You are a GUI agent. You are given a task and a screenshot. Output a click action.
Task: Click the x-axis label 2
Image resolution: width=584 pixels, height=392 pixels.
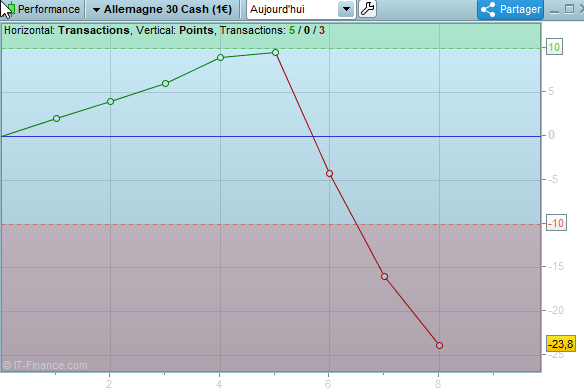[109, 384]
